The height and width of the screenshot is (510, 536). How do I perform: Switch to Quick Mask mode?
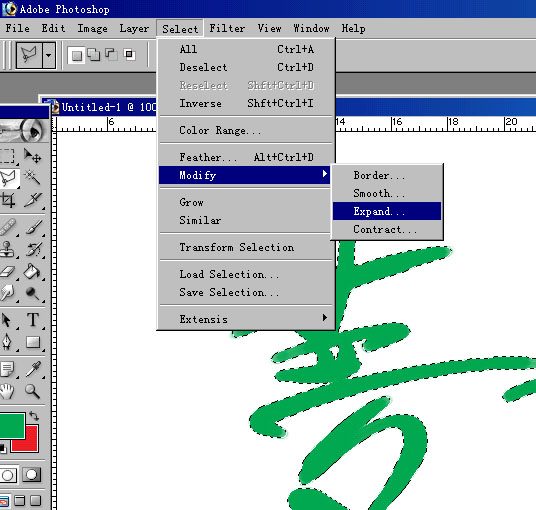point(31,475)
